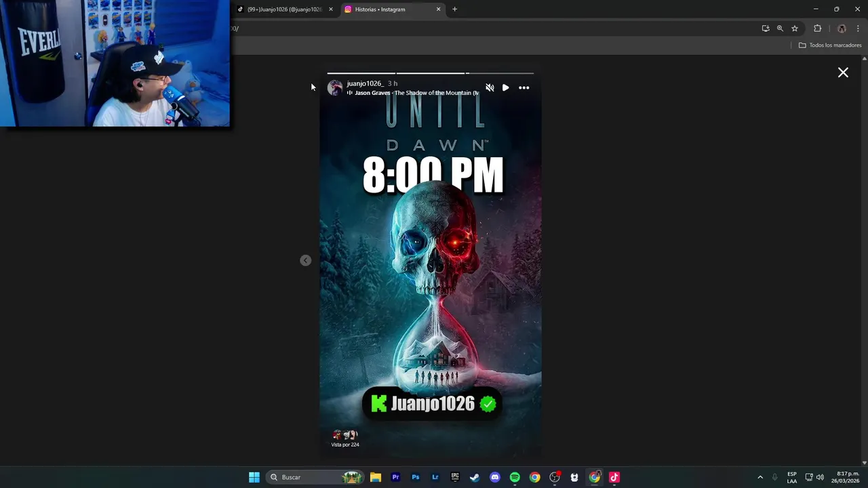868x488 pixels.
Task: Open the story's three-dot options menu
Action: click(524, 87)
